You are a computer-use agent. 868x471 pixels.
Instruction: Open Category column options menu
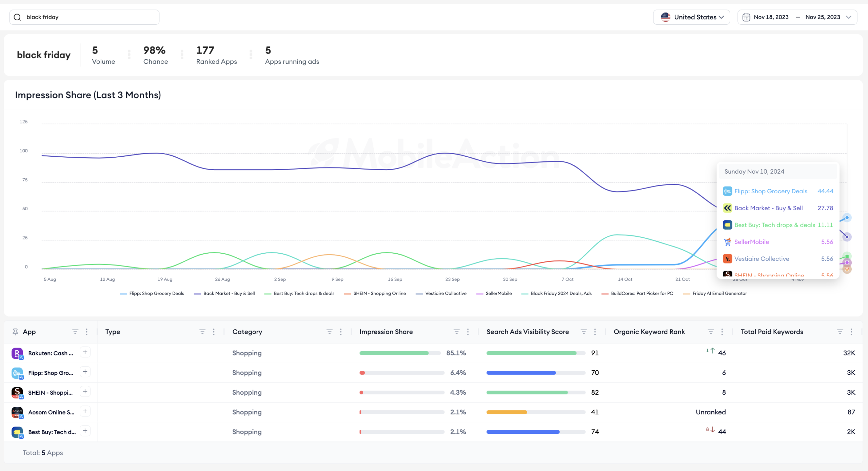coord(341,332)
